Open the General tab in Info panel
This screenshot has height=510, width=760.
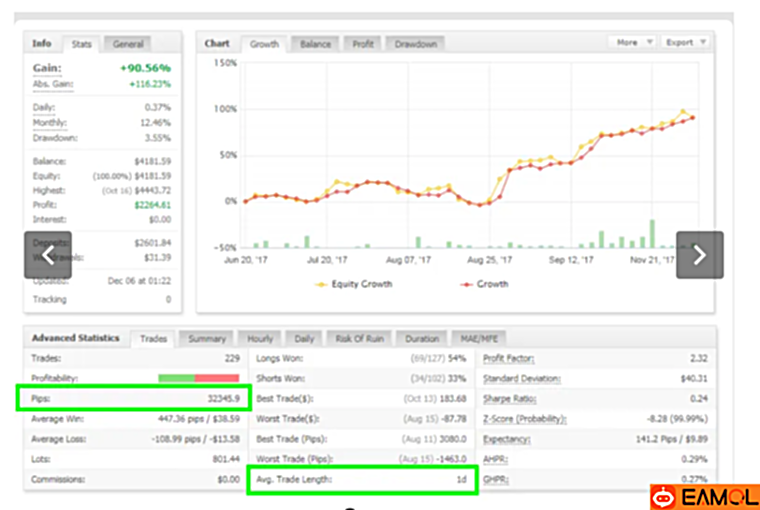pyautogui.click(x=127, y=44)
